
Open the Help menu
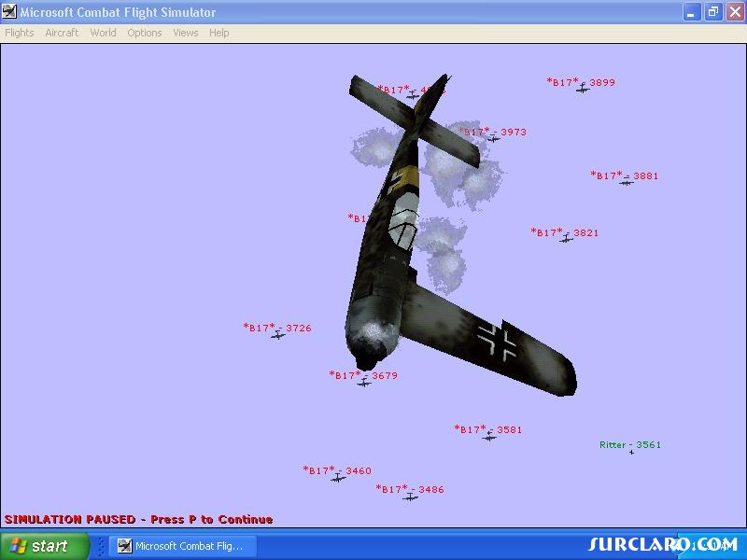(x=219, y=33)
